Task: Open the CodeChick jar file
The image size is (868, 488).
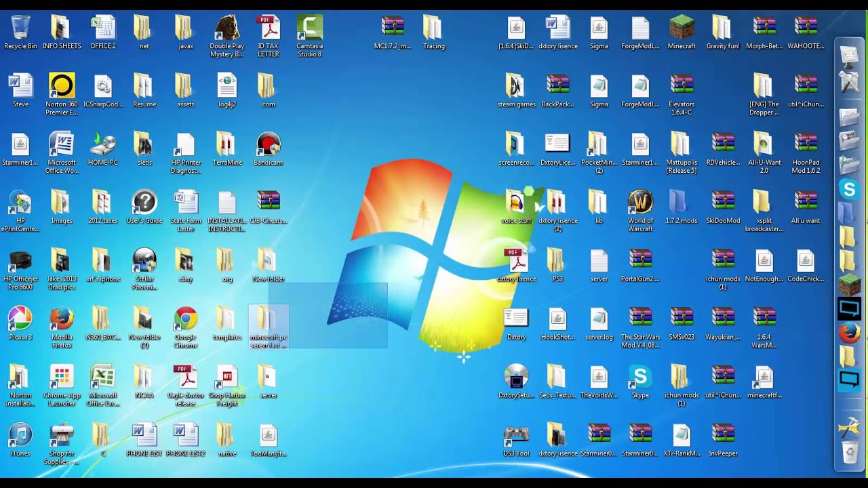Action: coord(806,265)
